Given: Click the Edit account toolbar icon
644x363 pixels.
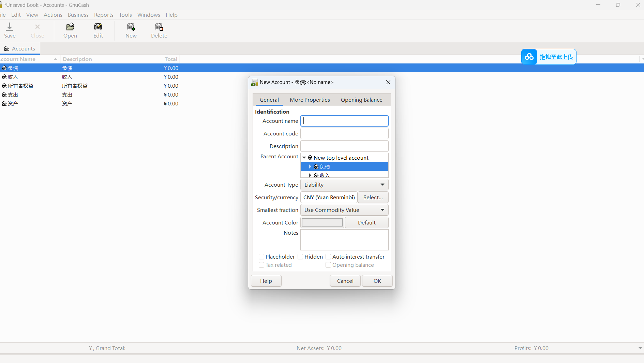Looking at the screenshot, I should (98, 27).
